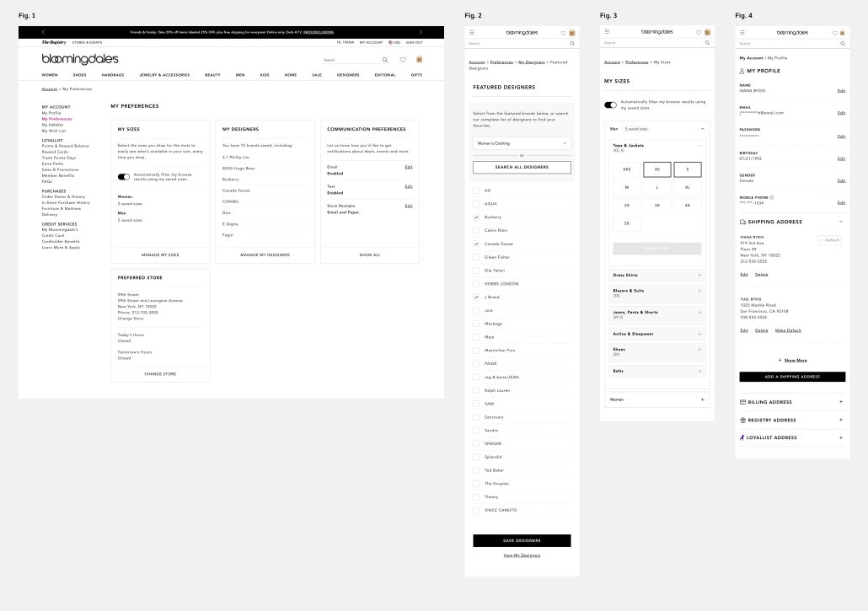Open the Designers navigation menu item
This screenshot has height=611, width=868.
coord(348,75)
